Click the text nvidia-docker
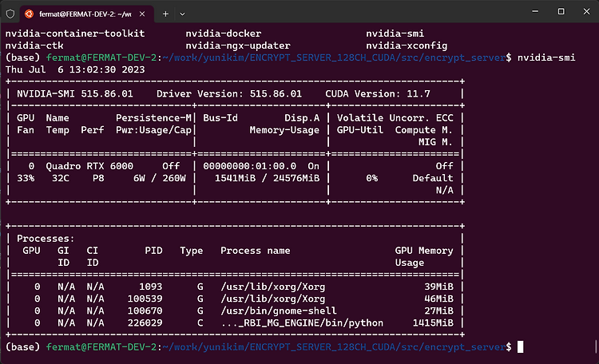This screenshot has width=599, height=364. pos(224,34)
